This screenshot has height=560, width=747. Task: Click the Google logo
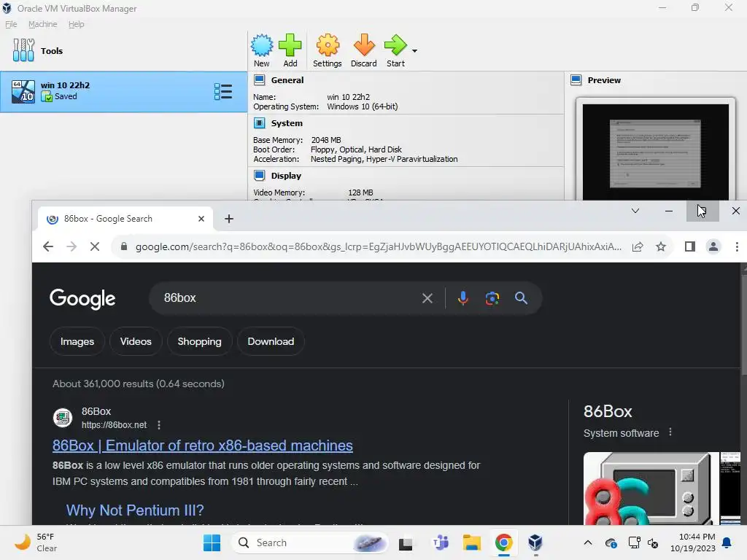(82, 298)
